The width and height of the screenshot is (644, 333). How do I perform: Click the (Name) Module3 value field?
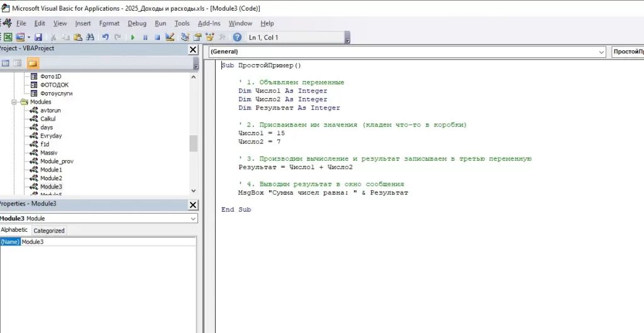pos(108,242)
